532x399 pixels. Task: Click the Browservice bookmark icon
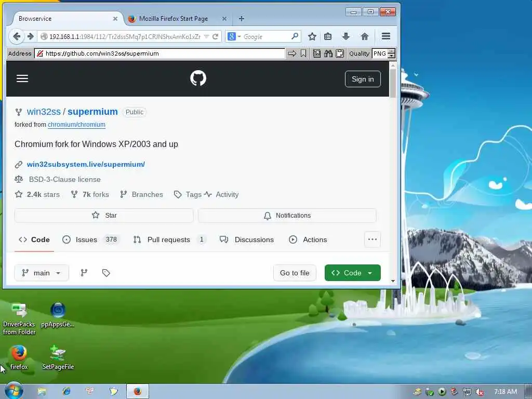[303, 54]
